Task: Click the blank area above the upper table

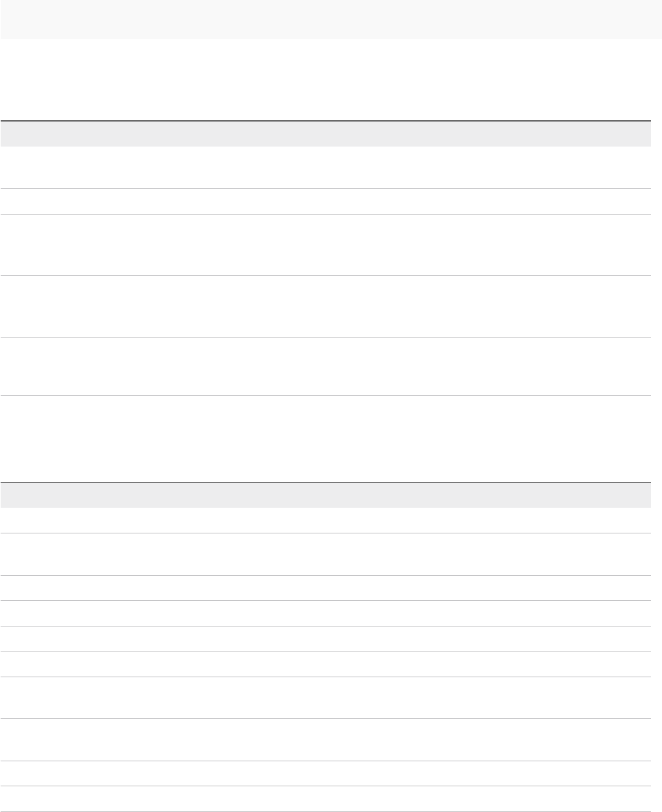Action: [x=331, y=80]
